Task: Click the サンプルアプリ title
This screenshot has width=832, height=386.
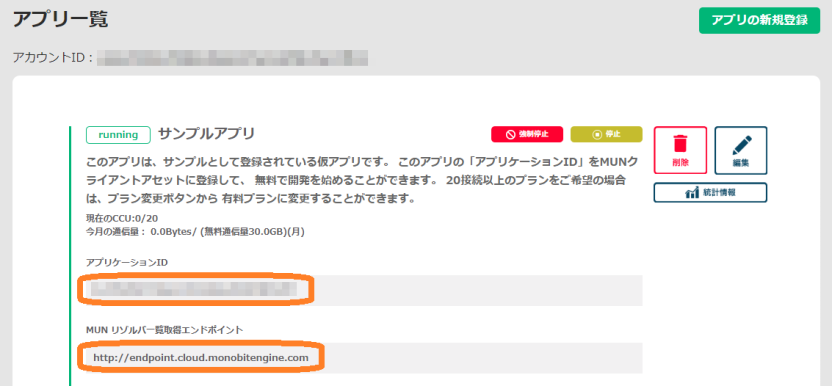Action: point(206,134)
